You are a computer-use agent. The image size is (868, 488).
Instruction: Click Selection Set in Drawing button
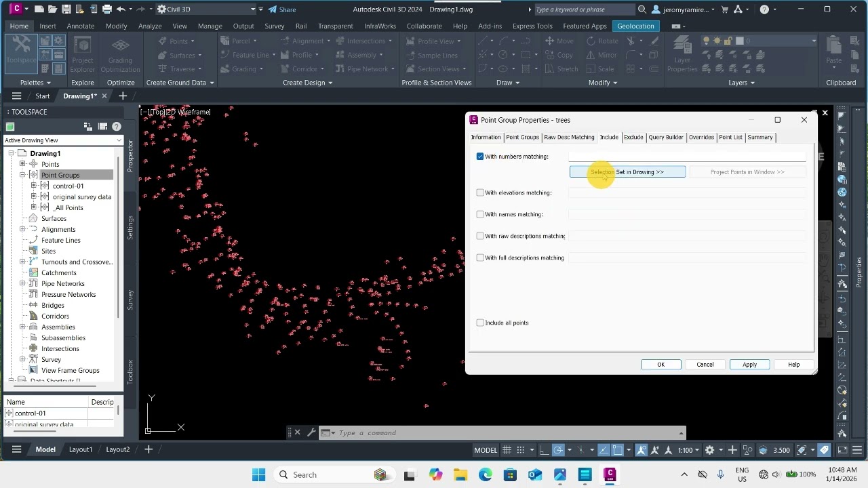pyautogui.click(x=627, y=172)
